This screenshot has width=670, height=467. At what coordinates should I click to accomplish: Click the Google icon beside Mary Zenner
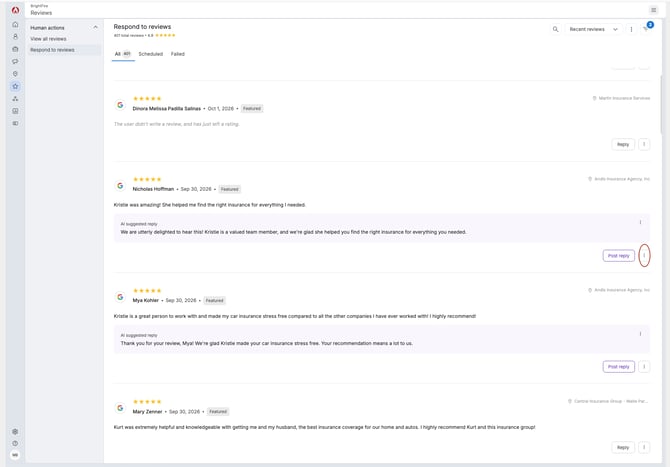tap(120, 408)
